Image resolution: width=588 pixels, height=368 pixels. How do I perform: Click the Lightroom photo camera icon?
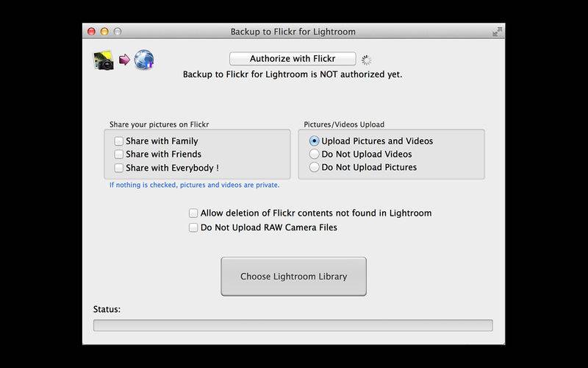(102, 60)
